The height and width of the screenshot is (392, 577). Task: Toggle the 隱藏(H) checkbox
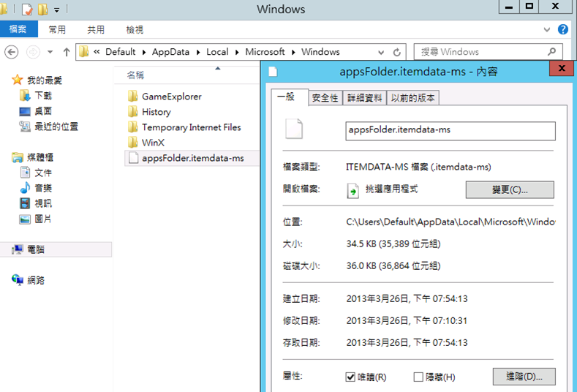418,377
